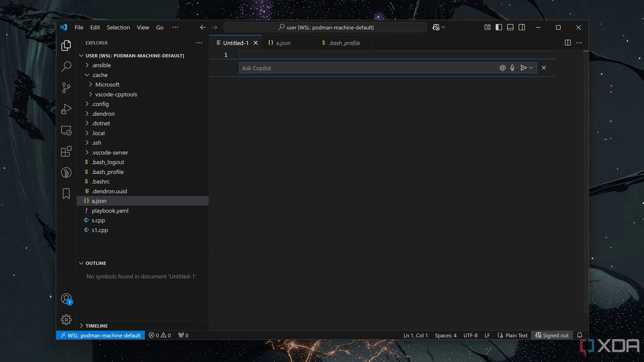Open .bashrc in the explorer
This screenshot has width=644, height=362.
pos(143,181)
